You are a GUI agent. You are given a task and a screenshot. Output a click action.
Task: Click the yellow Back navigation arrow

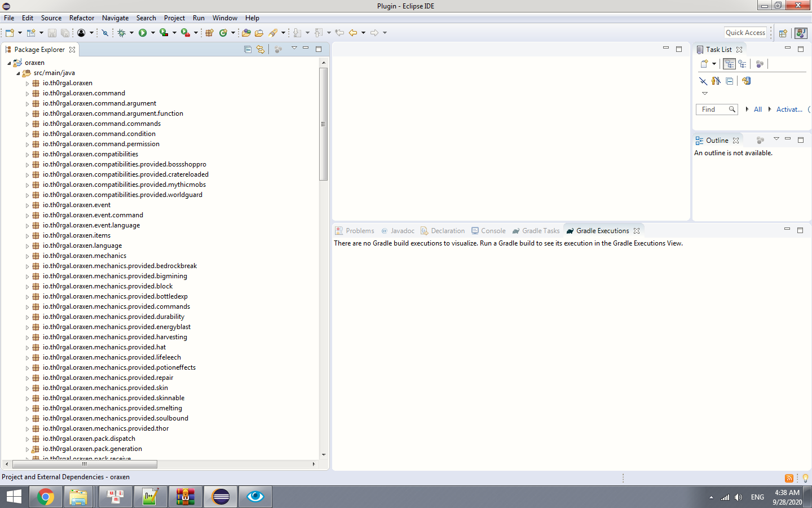(353, 33)
